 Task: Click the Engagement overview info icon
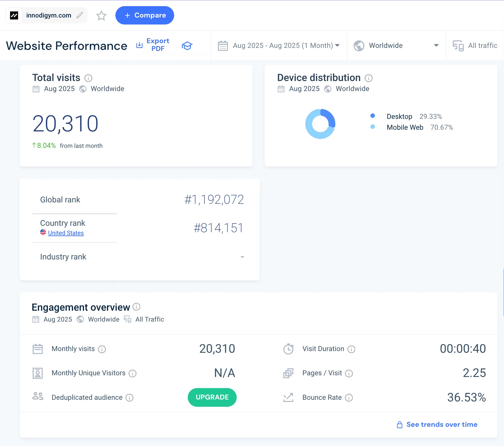click(x=136, y=307)
